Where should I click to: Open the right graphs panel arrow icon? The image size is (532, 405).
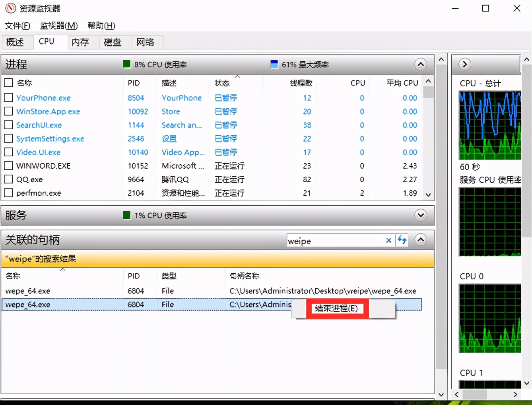pos(464,64)
